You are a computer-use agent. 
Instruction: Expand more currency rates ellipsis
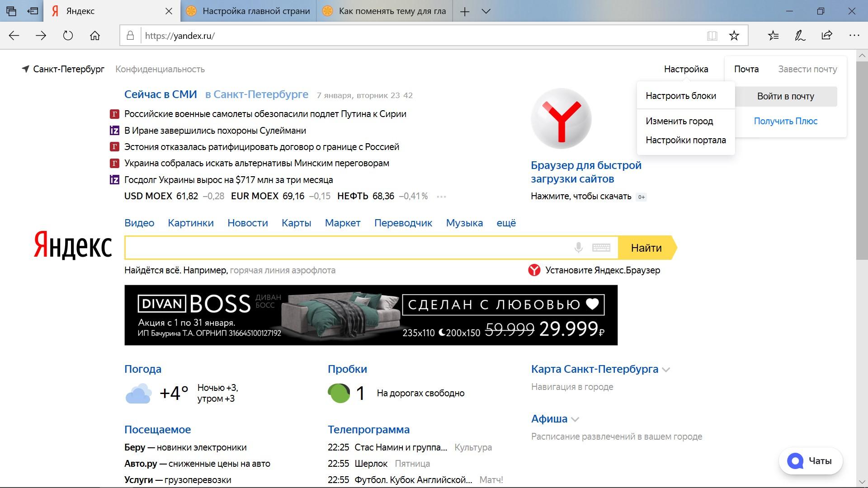pyautogui.click(x=442, y=197)
